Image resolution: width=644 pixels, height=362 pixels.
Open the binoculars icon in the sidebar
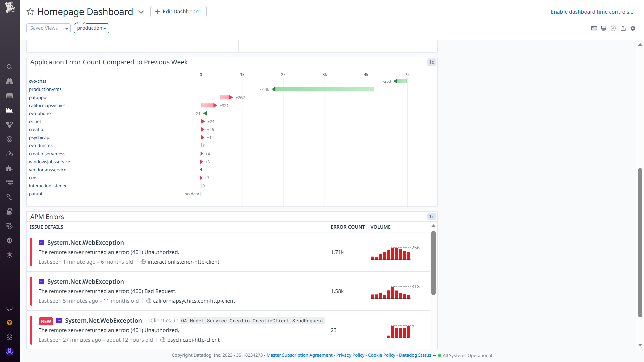click(x=10, y=81)
